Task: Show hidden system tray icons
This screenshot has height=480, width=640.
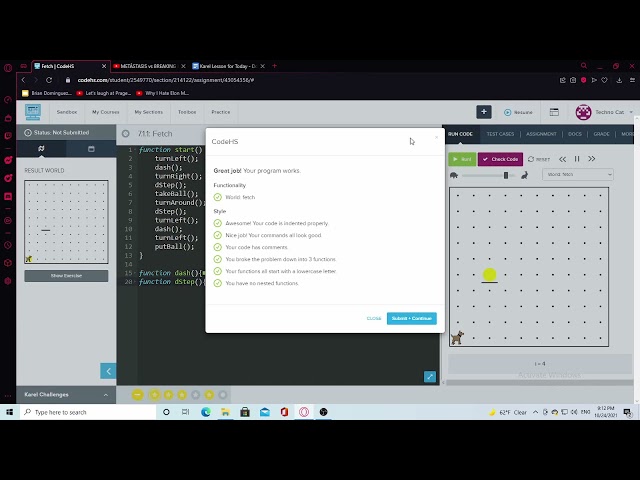Action: click(x=536, y=412)
